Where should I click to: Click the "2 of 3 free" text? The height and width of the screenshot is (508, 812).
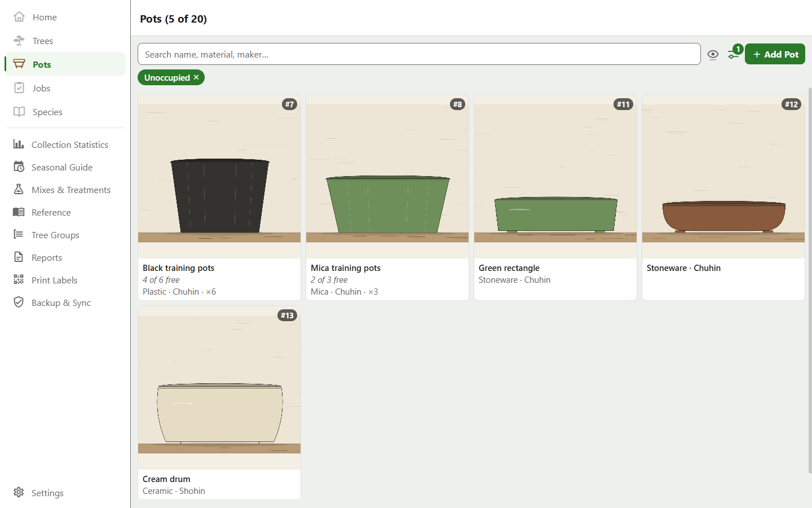329,280
